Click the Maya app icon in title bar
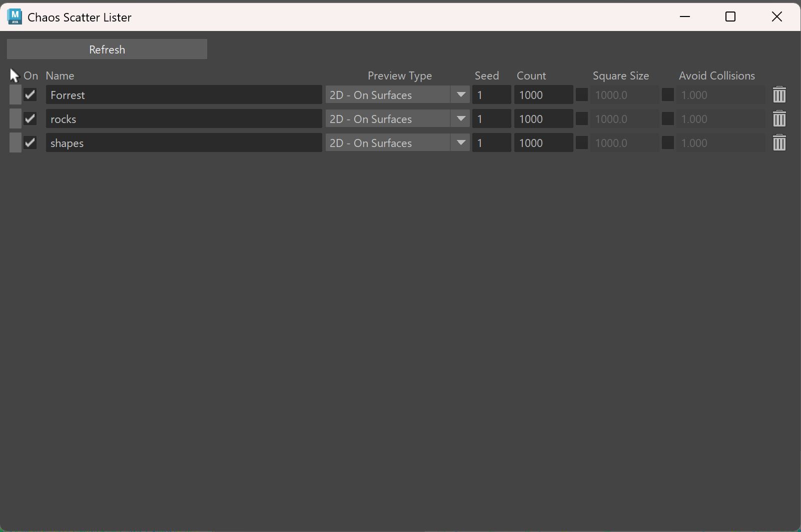The width and height of the screenshot is (801, 532). pyautogui.click(x=15, y=16)
